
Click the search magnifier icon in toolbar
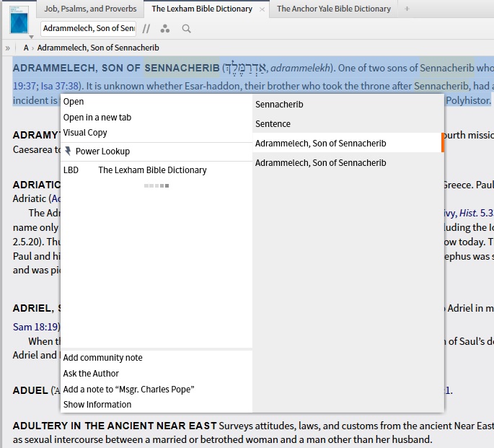pos(187,29)
